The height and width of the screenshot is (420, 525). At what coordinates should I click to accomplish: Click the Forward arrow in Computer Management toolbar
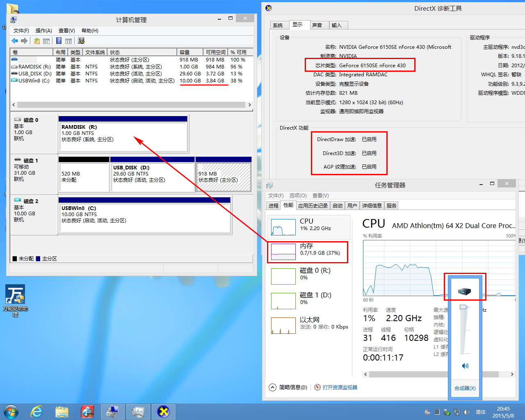point(24,41)
